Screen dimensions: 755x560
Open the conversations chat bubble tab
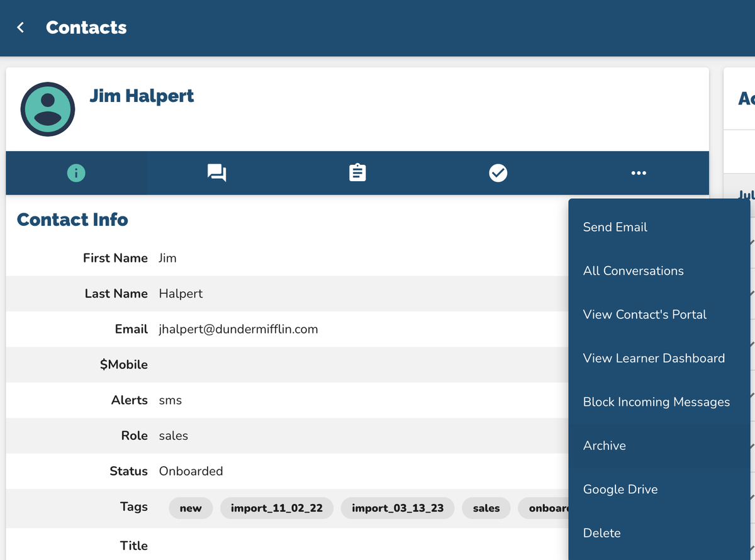[x=216, y=173]
